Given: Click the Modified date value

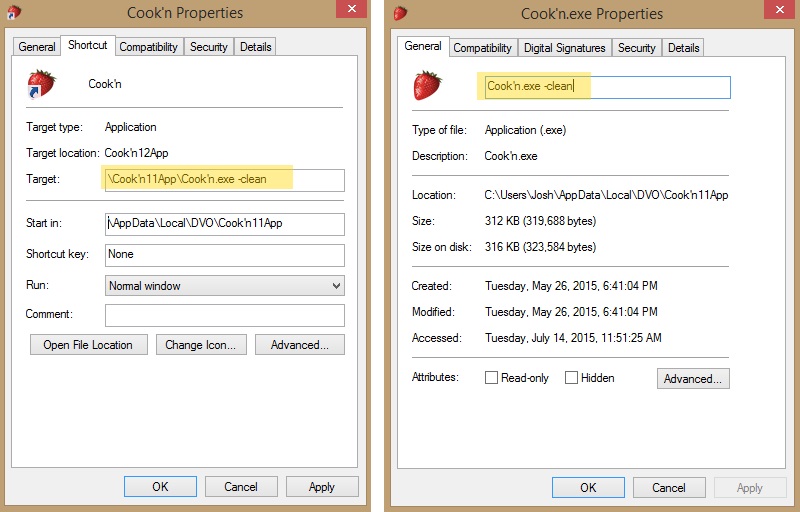Looking at the screenshot, I should pyautogui.click(x=571, y=312).
